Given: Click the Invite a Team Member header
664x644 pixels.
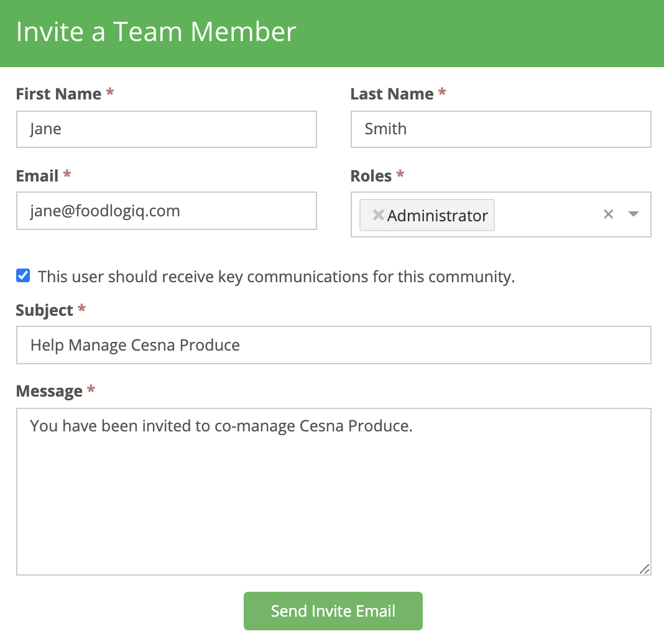Looking at the screenshot, I should coord(156,32).
